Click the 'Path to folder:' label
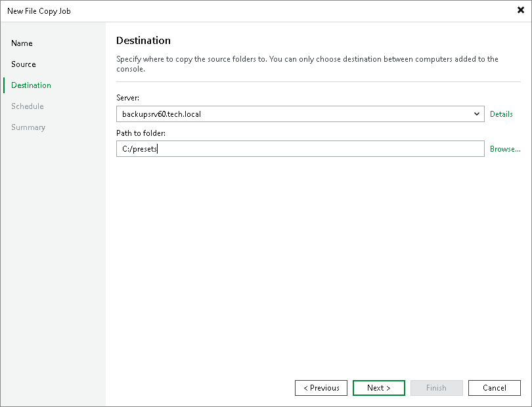The height and width of the screenshot is (407, 532). (141, 133)
